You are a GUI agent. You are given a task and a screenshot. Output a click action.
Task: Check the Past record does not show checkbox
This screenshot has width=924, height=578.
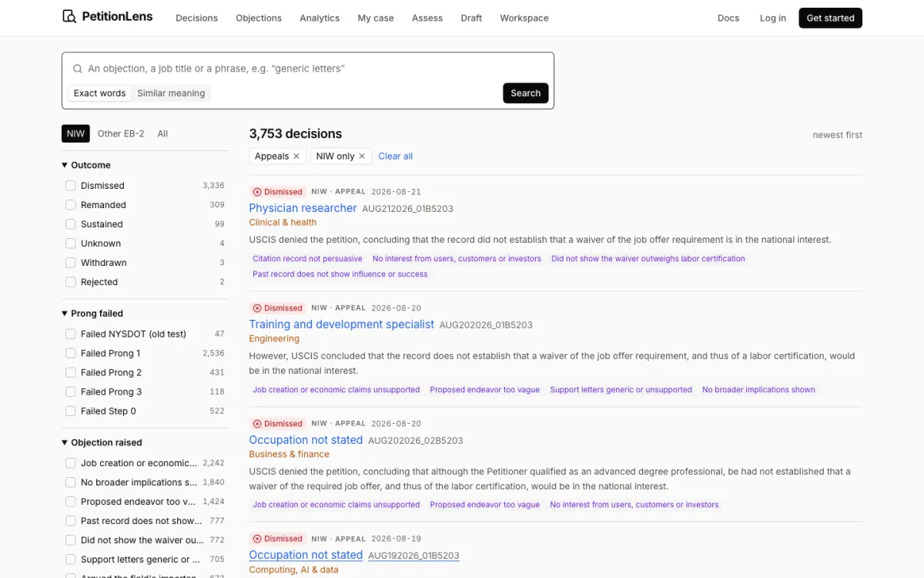point(71,521)
